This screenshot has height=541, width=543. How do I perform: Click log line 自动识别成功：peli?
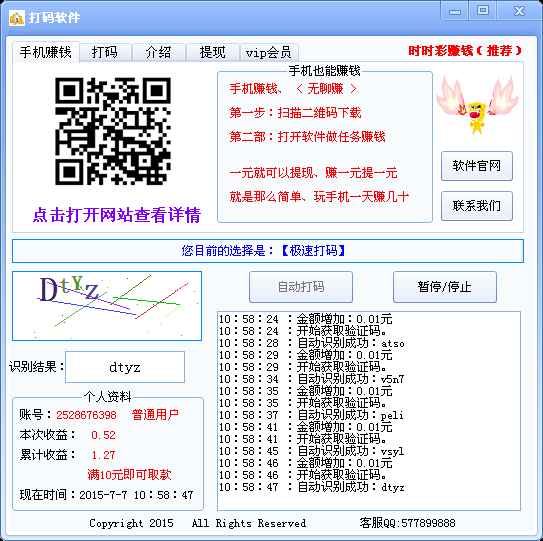(311, 415)
